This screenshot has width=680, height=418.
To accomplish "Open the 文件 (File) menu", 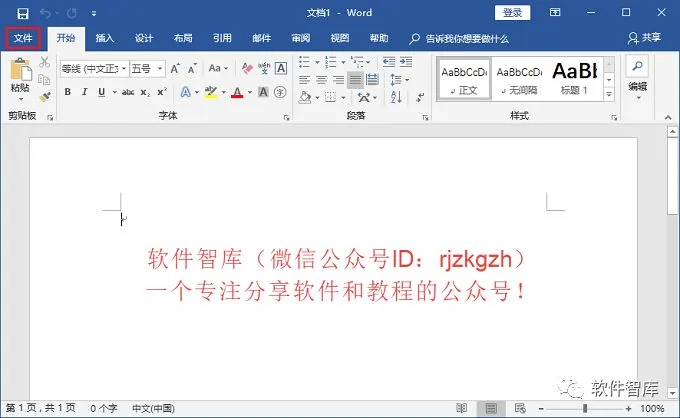I will 23,38.
